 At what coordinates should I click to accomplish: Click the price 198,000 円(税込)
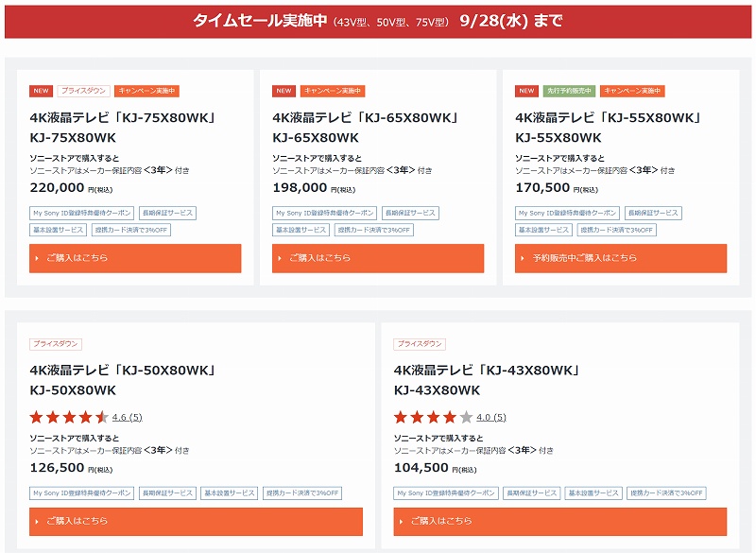tap(314, 188)
